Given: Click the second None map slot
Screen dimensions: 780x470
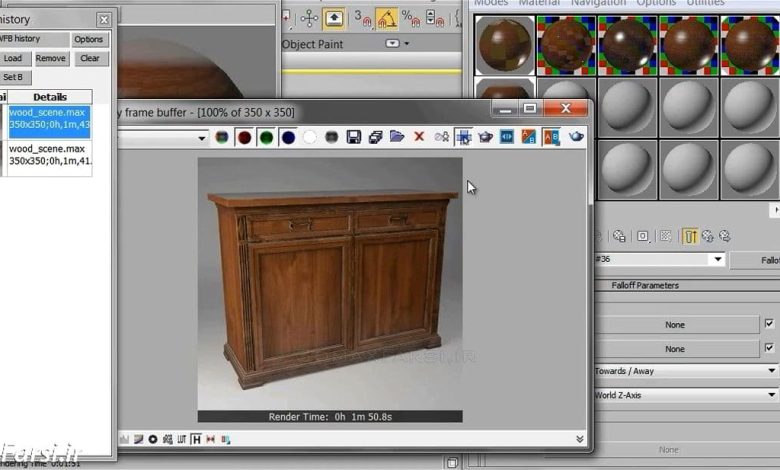Looking at the screenshot, I should point(677,349).
